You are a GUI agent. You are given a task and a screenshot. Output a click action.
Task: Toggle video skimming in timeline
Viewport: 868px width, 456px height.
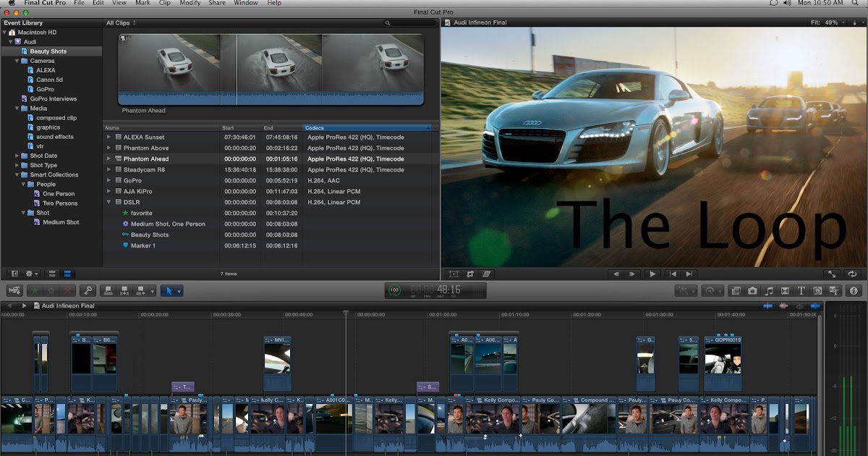[767, 305]
